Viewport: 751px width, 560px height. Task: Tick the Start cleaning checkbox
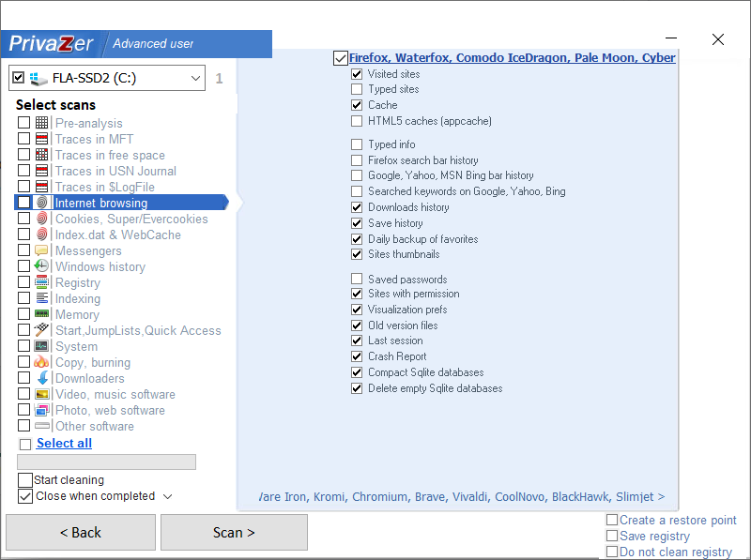click(25, 479)
